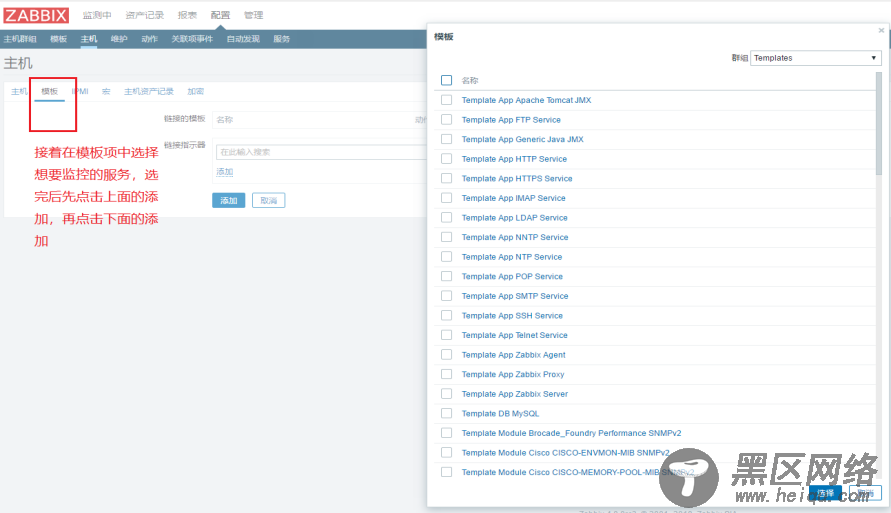Check Template DB MySQL box
The image size is (891, 513).
pyautogui.click(x=447, y=414)
